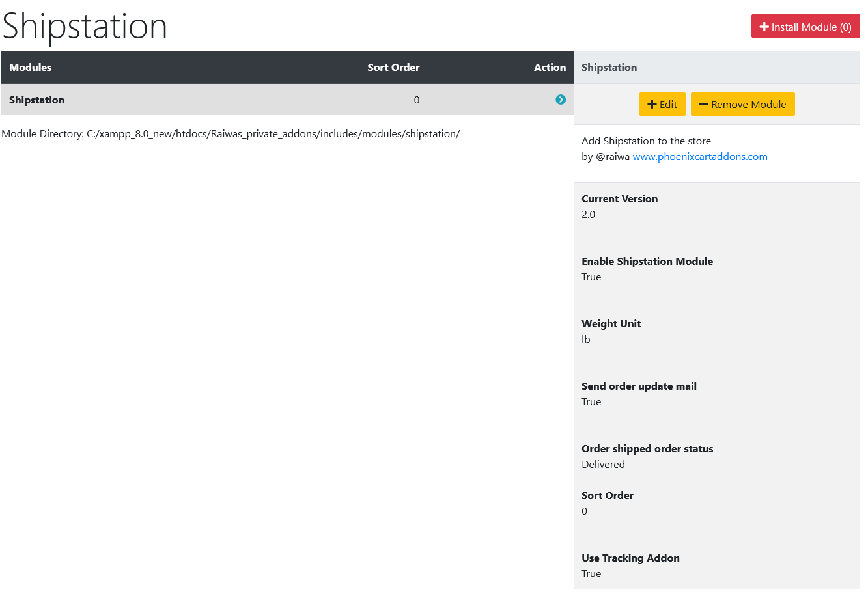Click 'Add Shipstation to the store' description
Viewport: 868px width, 596px height.
(x=647, y=141)
